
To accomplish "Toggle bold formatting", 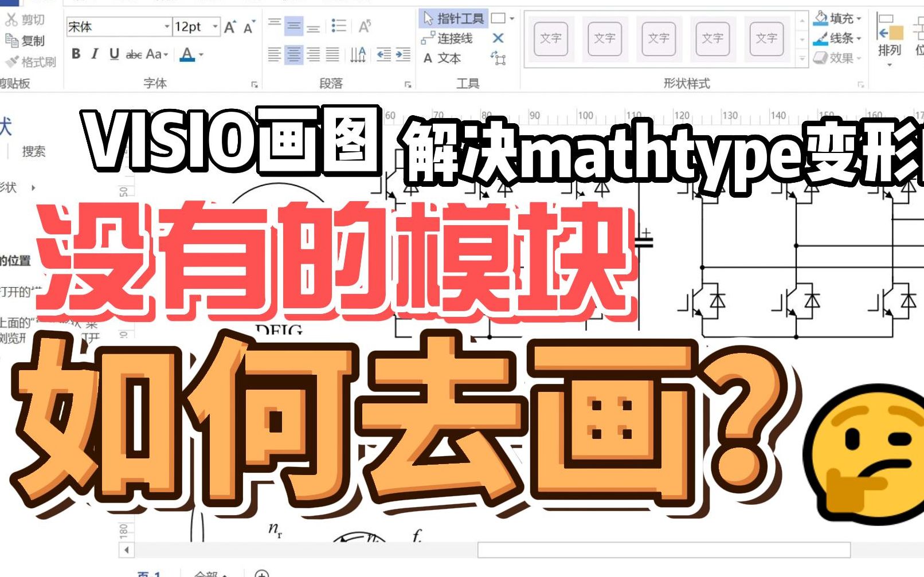I will 76,54.
